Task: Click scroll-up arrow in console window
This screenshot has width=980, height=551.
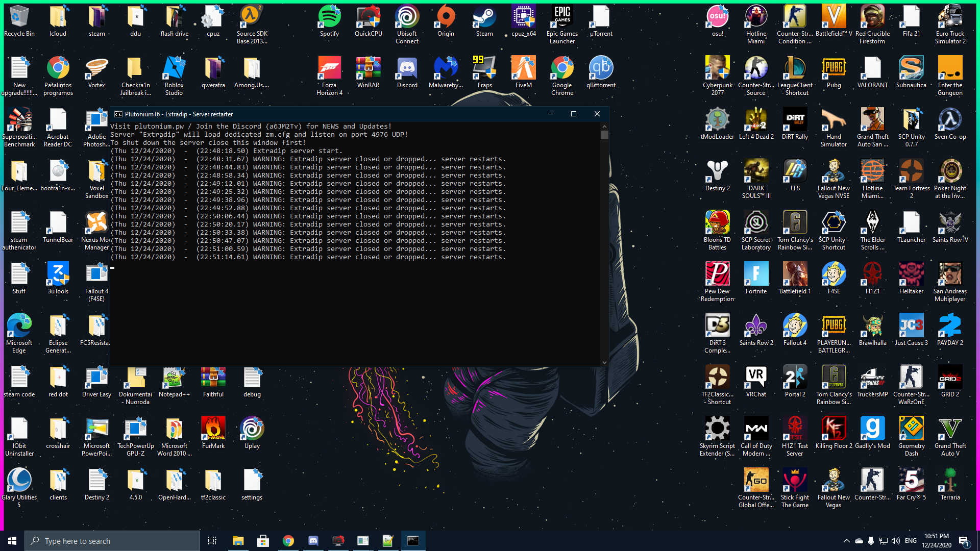Action: [x=604, y=126]
